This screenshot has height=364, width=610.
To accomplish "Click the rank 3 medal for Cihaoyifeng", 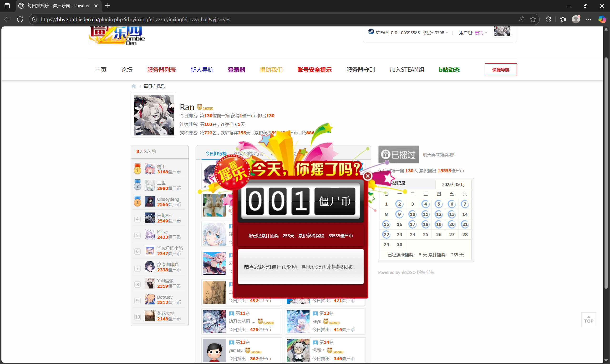I will coord(137,202).
